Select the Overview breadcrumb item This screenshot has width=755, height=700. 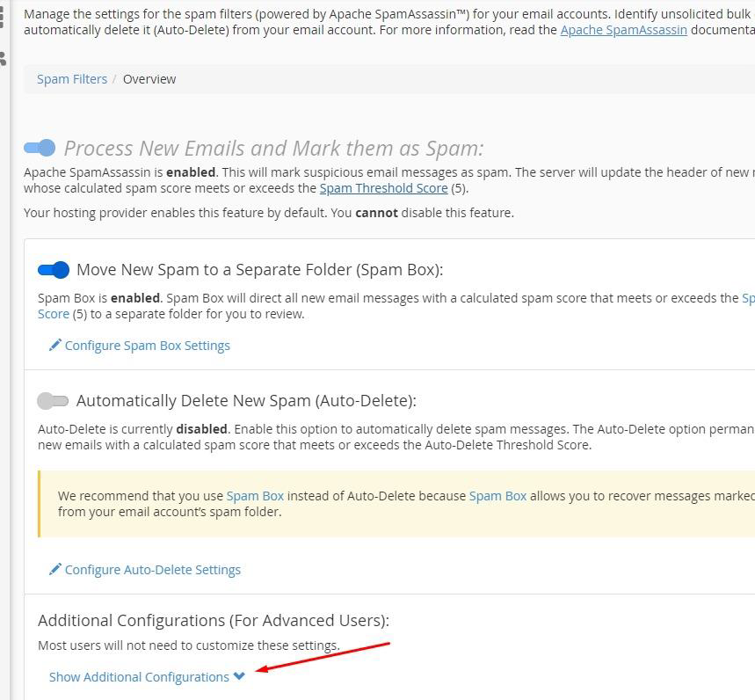[x=149, y=79]
